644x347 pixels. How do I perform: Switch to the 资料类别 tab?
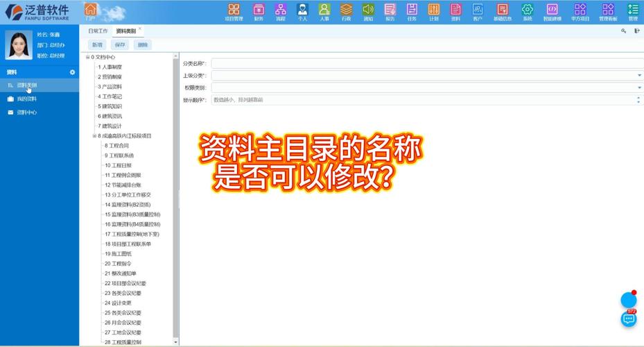[x=125, y=31]
